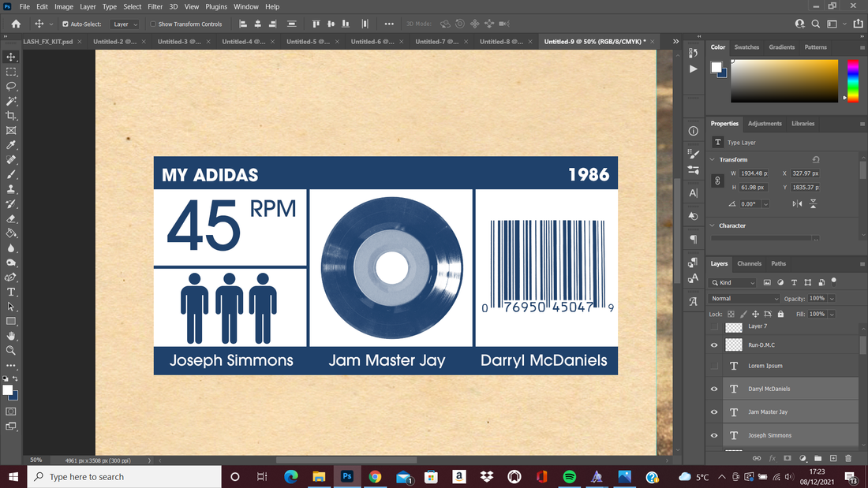
Task: Select the Eraser tool
Action: point(11,218)
